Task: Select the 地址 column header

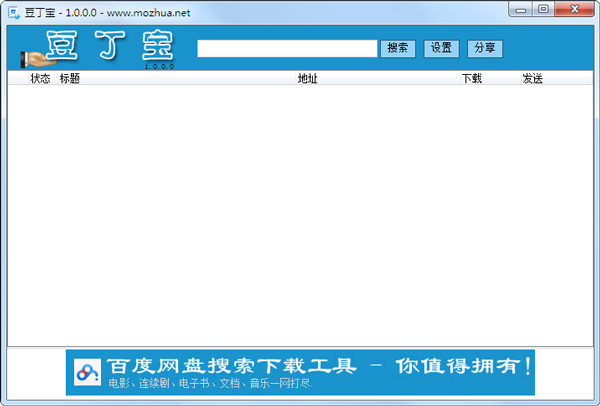Action: click(307, 78)
